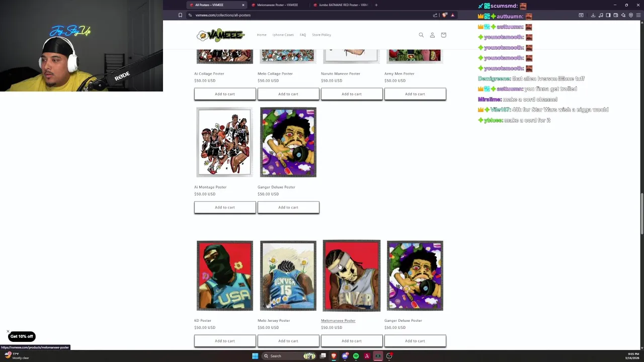Open the Leo AI star icon

point(623,15)
